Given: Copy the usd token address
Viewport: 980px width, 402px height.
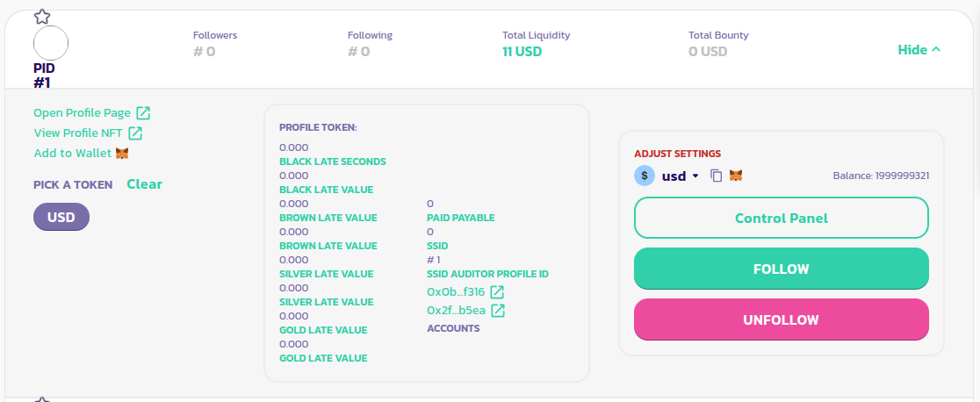Looking at the screenshot, I should tap(716, 176).
